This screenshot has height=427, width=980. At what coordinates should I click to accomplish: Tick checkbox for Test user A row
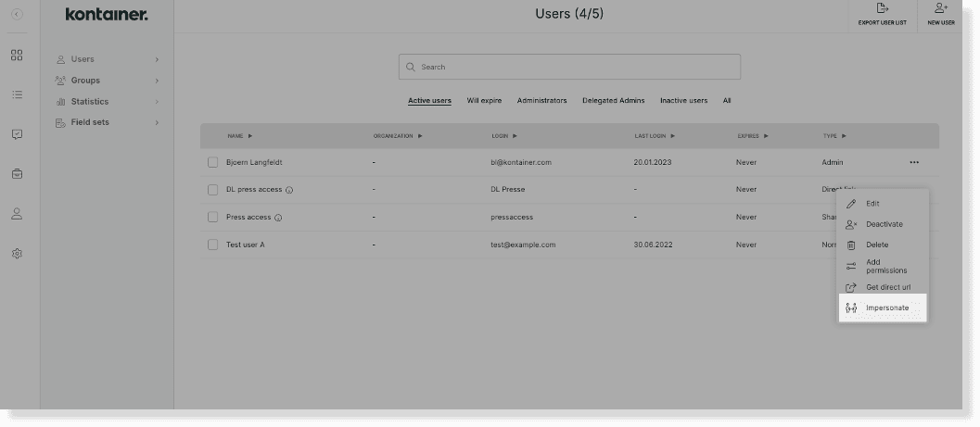pos(212,245)
